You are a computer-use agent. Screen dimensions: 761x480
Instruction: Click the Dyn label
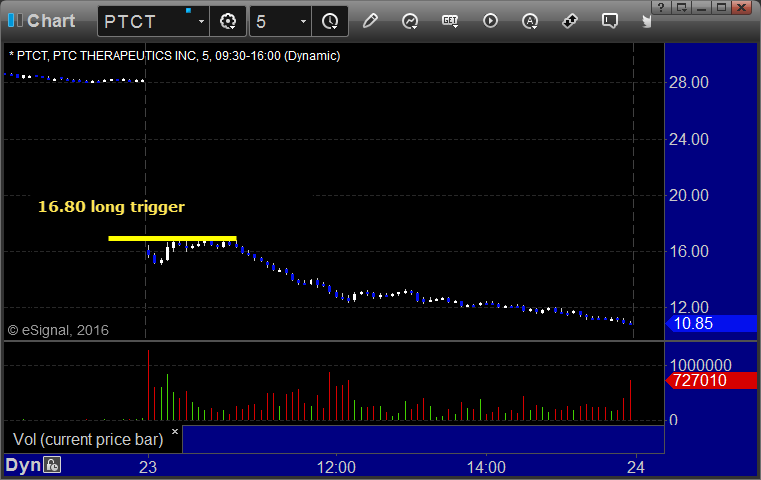(x=23, y=465)
